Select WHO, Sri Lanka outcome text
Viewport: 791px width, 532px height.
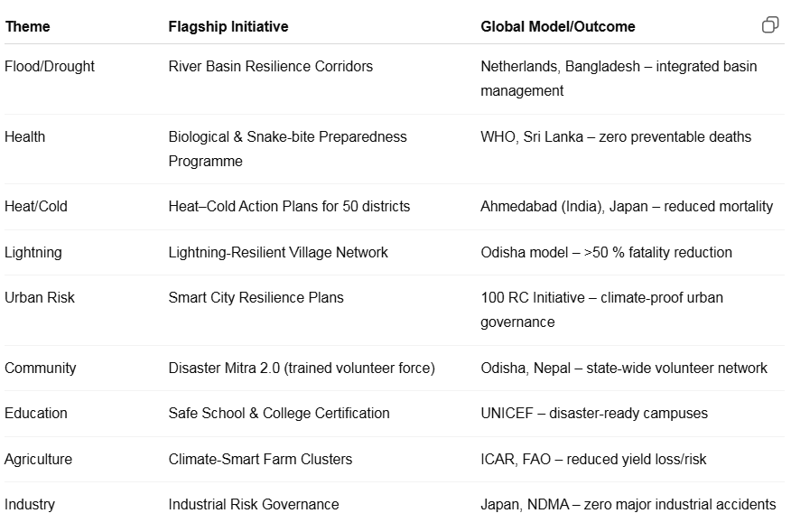615,137
